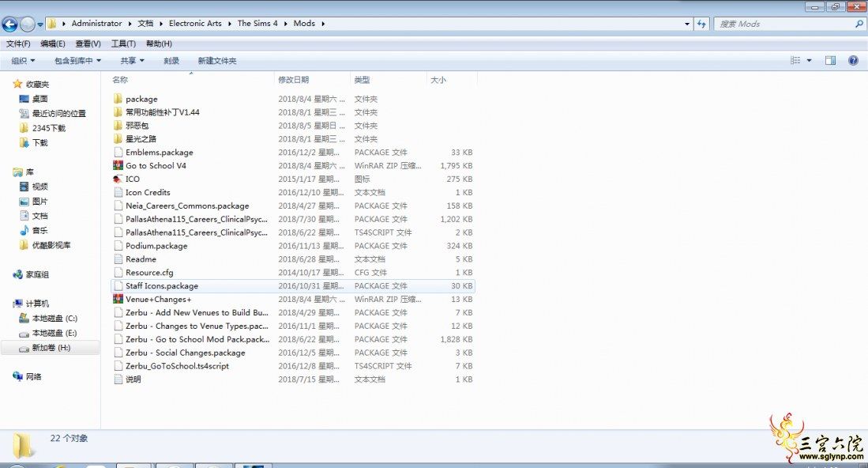Open recent locations dropdown beside nav arrows
868x468 pixels.
coord(39,25)
